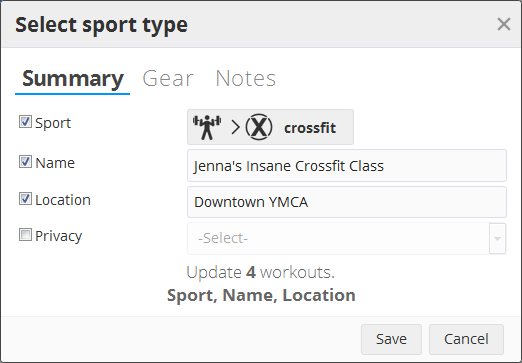Click the Privacy dropdown arrow
This screenshot has width=522, height=363.
tap(497, 238)
